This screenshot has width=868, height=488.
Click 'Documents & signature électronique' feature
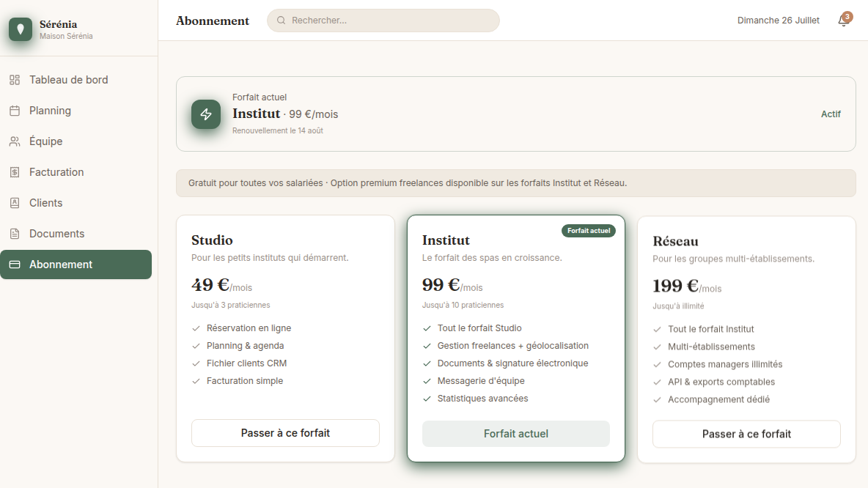512,363
